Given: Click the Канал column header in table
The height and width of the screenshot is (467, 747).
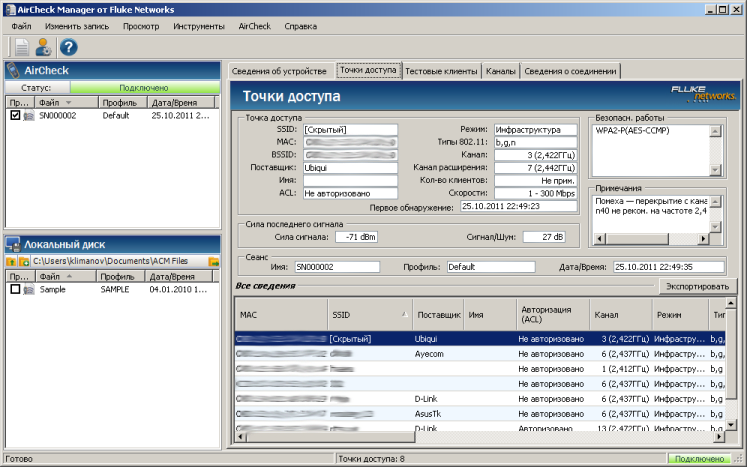Looking at the screenshot, I should click(x=621, y=315).
